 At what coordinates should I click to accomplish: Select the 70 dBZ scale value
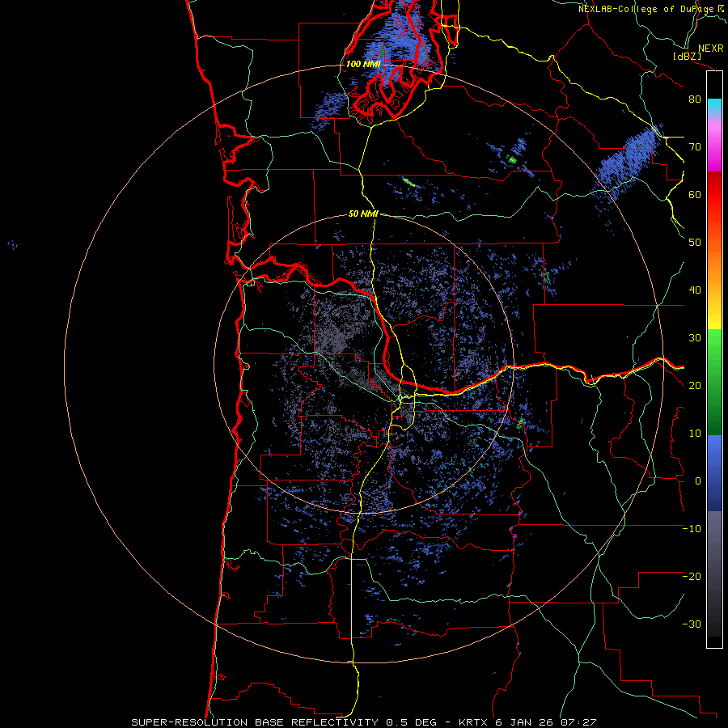coord(695,146)
